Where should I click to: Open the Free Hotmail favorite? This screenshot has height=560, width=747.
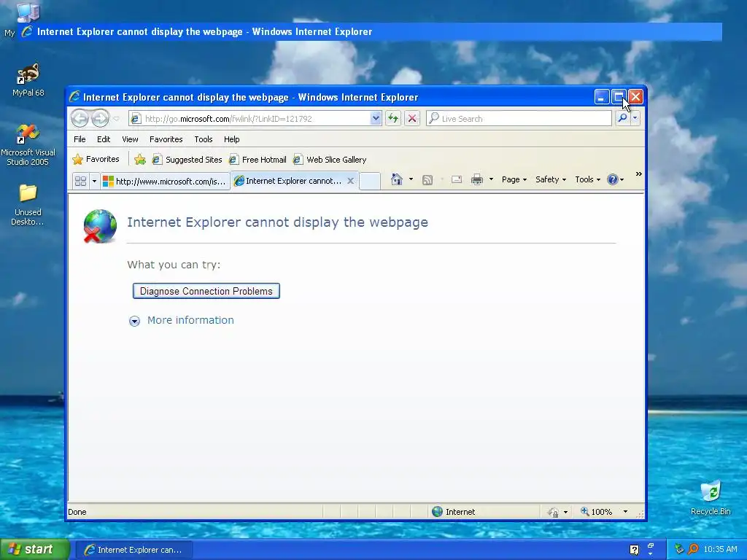pyautogui.click(x=258, y=160)
